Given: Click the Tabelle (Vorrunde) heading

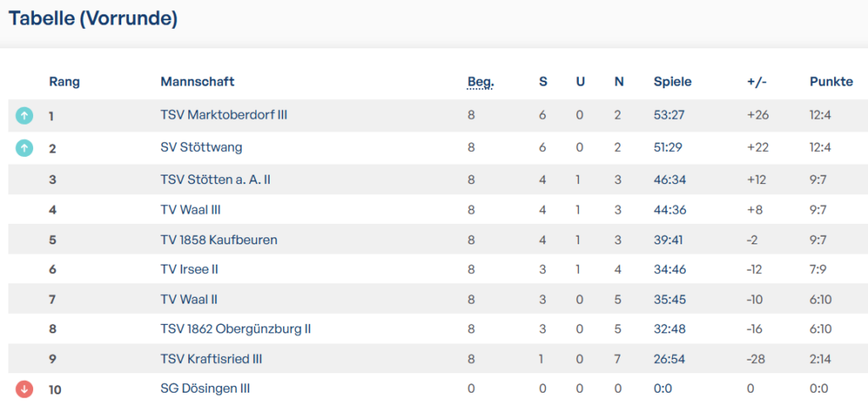Looking at the screenshot, I should (93, 19).
